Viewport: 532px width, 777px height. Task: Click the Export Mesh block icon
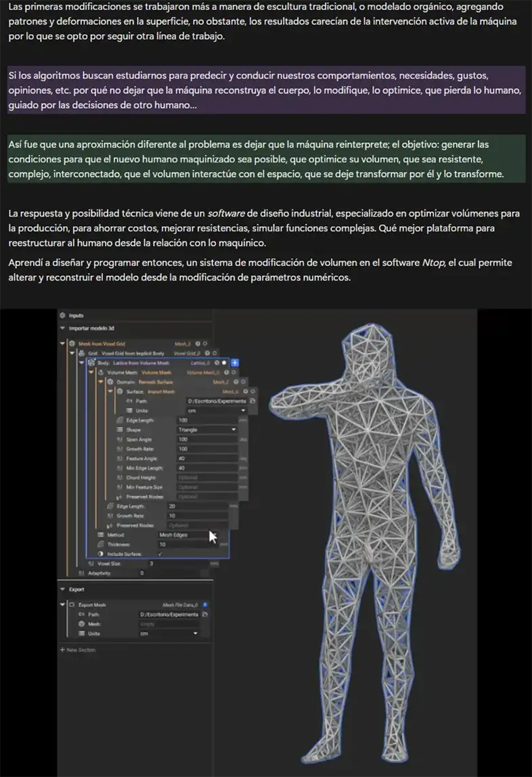[x=72, y=604]
